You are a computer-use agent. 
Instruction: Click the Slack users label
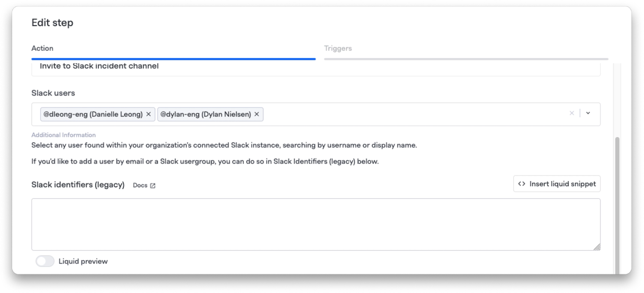coord(53,93)
